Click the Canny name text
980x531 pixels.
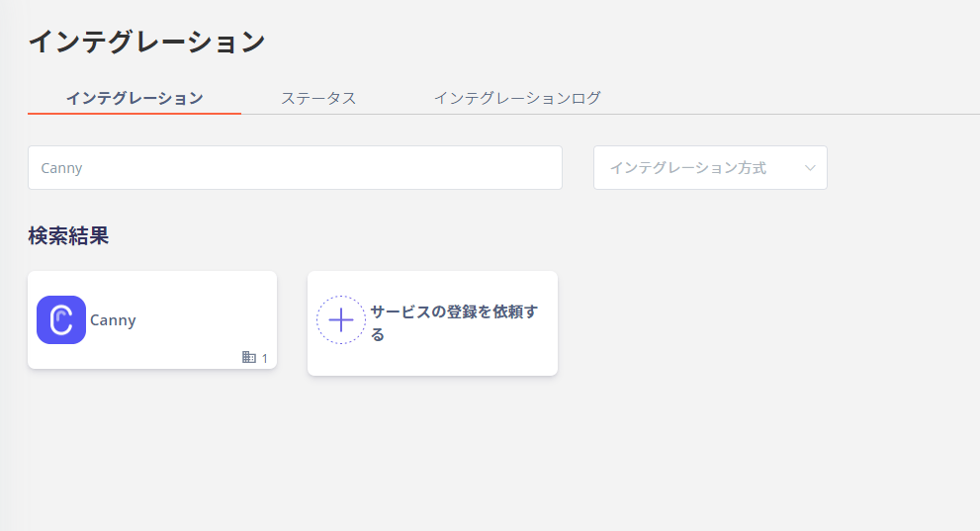[113, 320]
